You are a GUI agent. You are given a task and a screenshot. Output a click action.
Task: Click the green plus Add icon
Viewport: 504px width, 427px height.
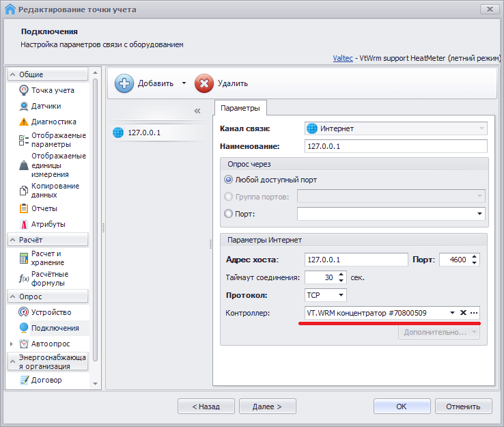(x=124, y=83)
